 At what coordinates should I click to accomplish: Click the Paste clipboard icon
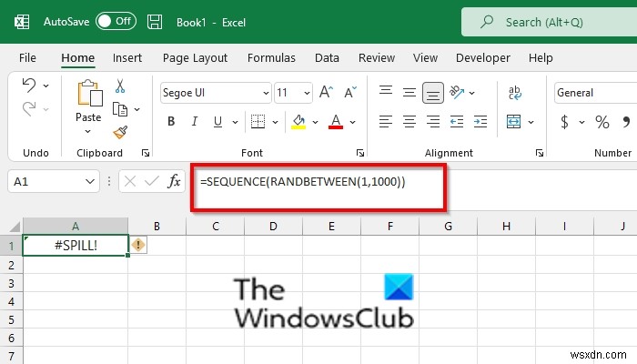pyautogui.click(x=89, y=93)
